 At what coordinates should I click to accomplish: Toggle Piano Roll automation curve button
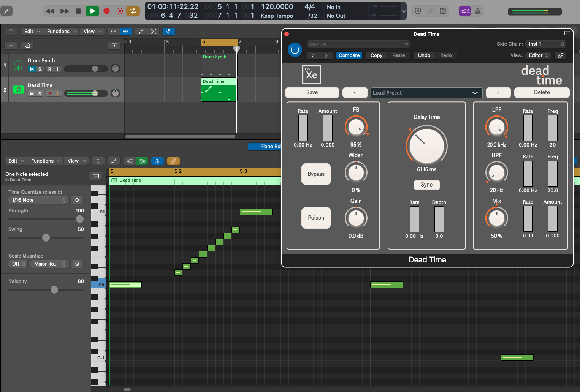pos(114,161)
